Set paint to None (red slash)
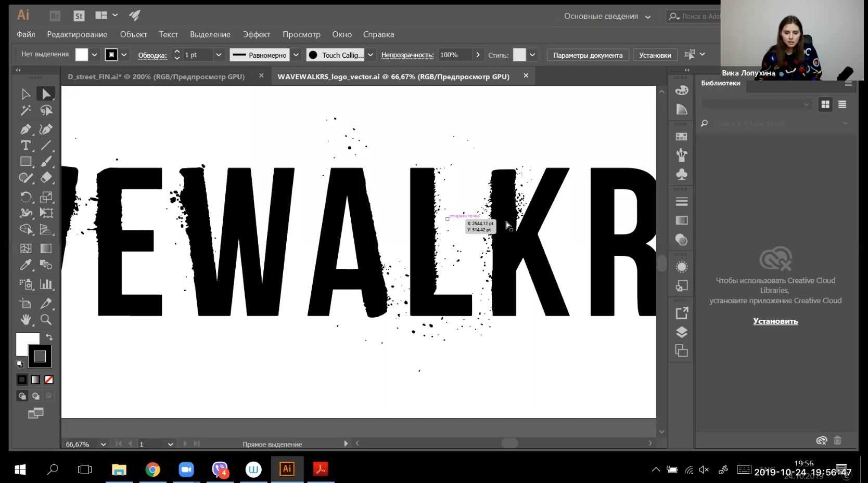868x483 pixels. tap(48, 380)
